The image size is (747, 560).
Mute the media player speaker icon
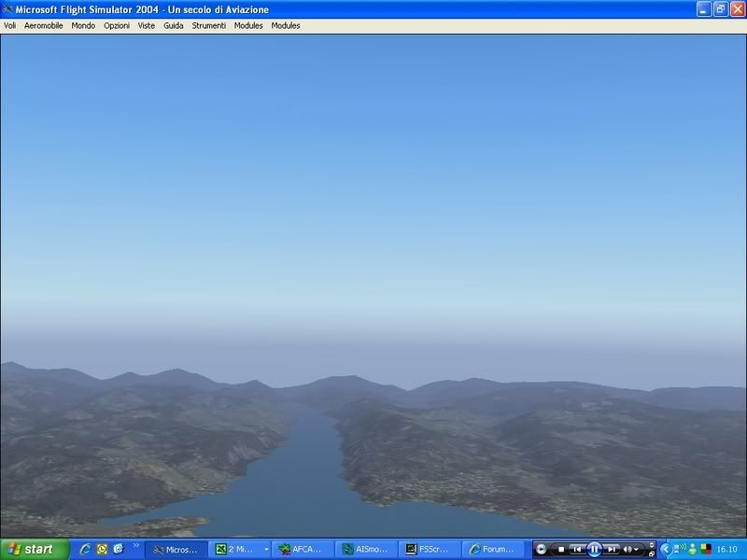coord(627,550)
